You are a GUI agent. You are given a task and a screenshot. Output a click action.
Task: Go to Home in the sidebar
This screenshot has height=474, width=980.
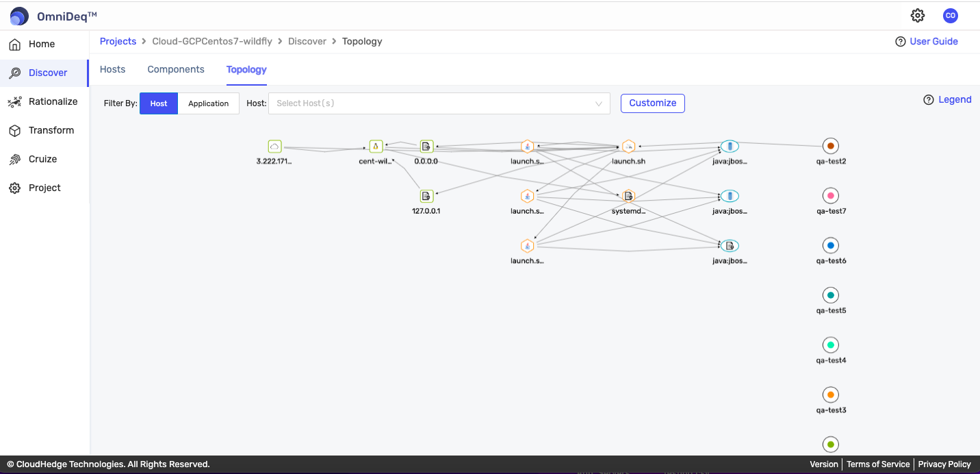coord(42,44)
